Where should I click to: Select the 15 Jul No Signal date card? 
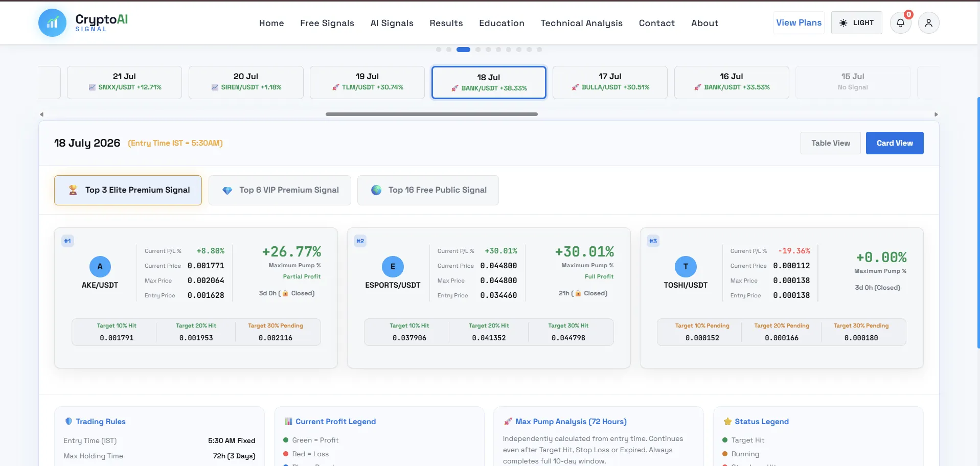tap(853, 82)
